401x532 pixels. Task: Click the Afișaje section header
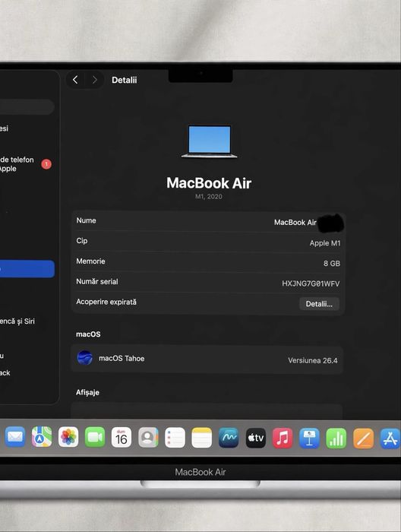pos(87,392)
